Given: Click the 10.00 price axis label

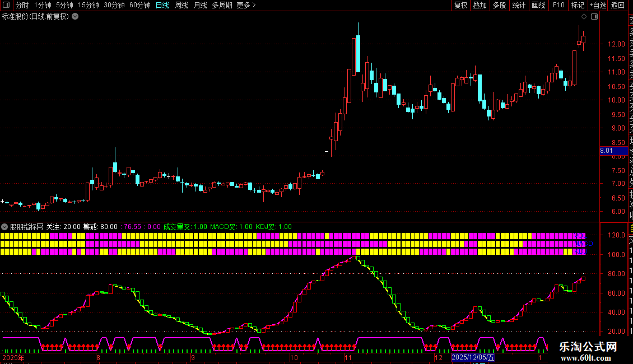Looking at the screenshot, I should tap(616, 100).
